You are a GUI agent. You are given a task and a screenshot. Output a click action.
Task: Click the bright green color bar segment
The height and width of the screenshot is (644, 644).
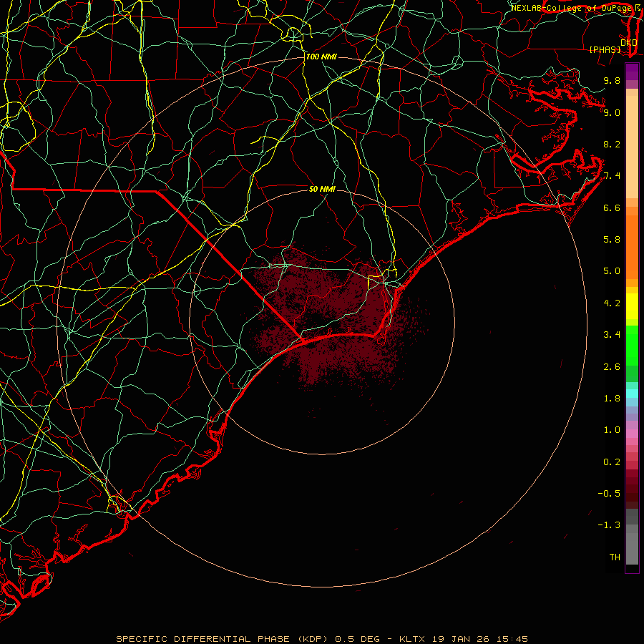click(632, 345)
